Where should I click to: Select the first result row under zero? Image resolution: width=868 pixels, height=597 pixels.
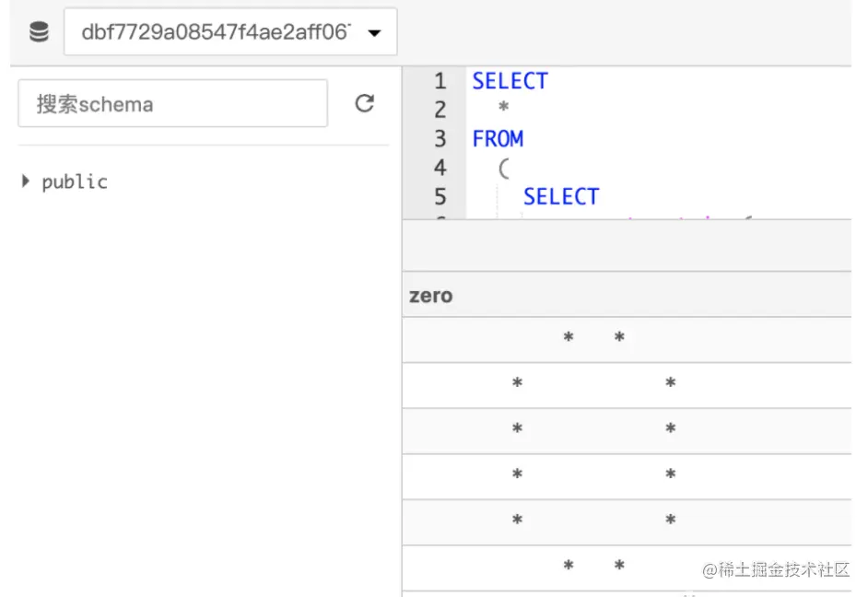[x=627, y=339]
